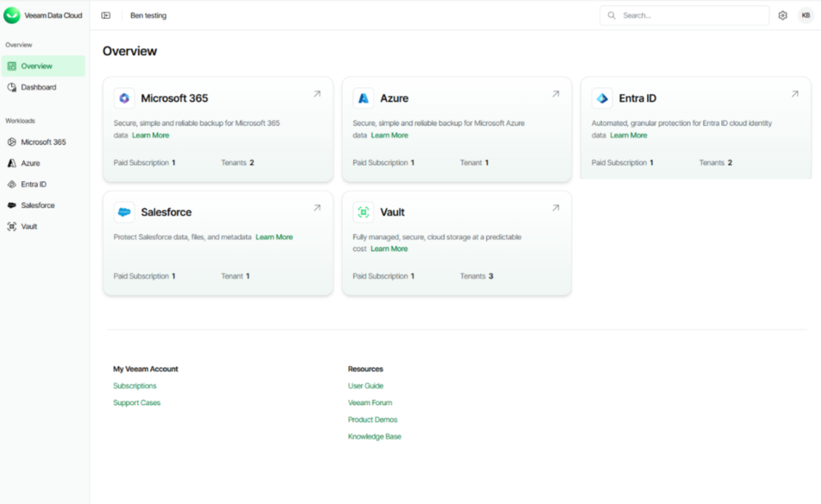
Task: Open Salesforce workload from sidebar
Action: click(37, 205)
